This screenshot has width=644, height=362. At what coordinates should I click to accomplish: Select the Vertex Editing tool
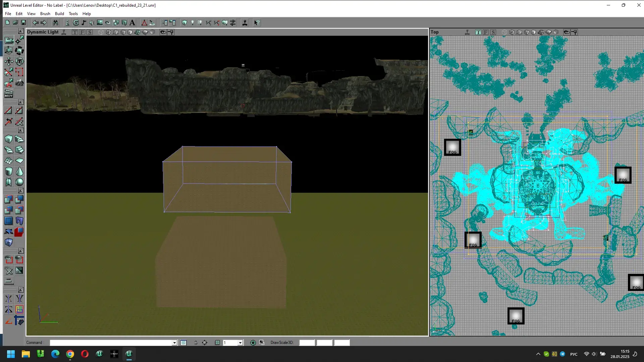[19, 40]
